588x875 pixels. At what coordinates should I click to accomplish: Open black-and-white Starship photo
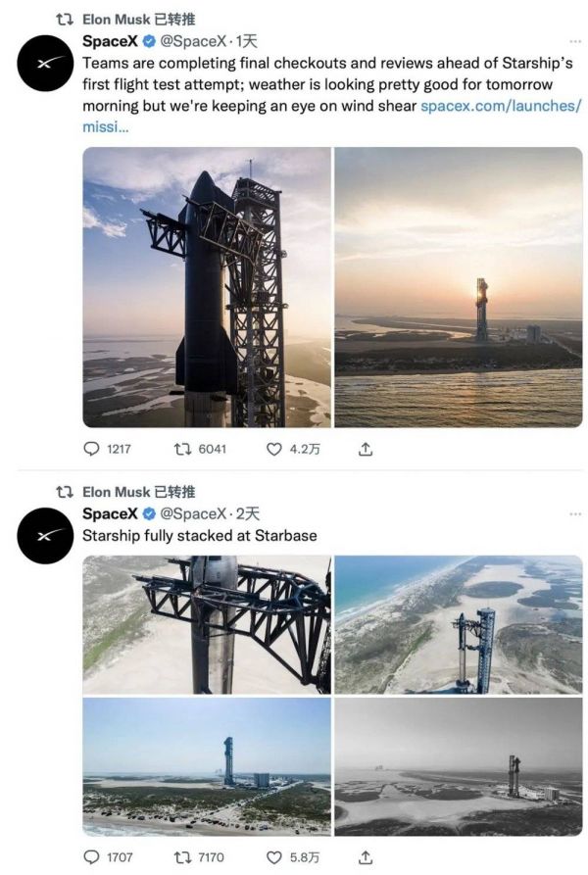point(458,766)
